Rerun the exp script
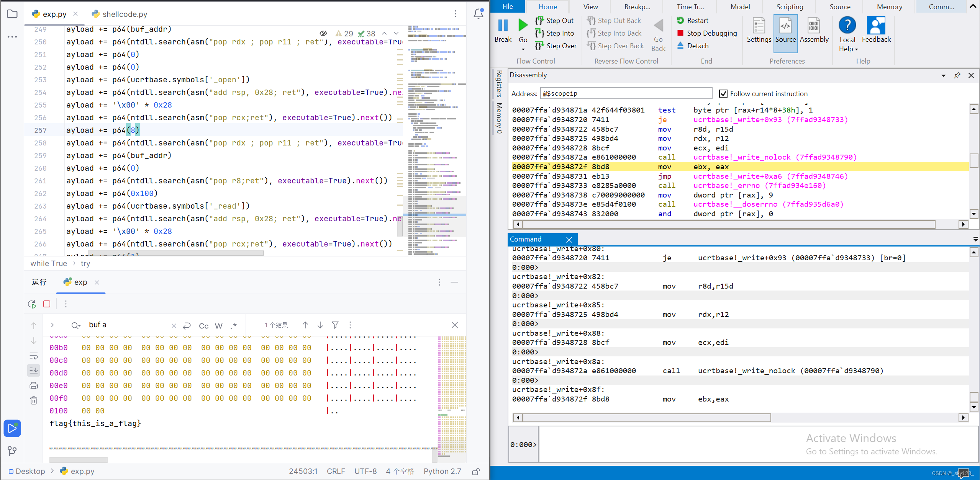 (32, 304)
